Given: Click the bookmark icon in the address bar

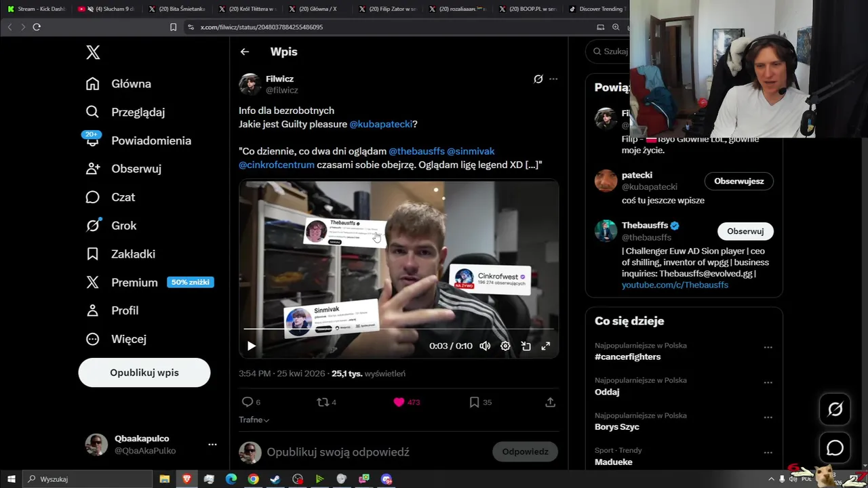Looking at the screenshot, I should tap(173, 27).
